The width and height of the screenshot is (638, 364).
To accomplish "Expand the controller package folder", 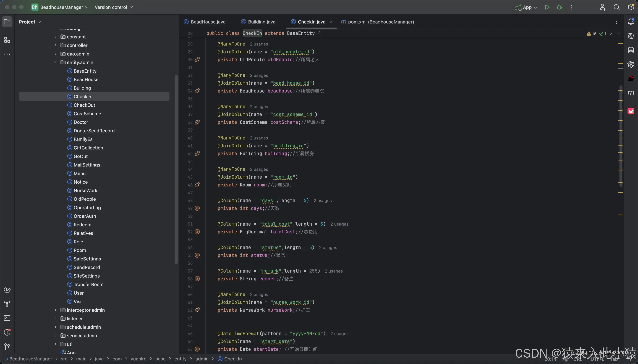I will [56, 45].
